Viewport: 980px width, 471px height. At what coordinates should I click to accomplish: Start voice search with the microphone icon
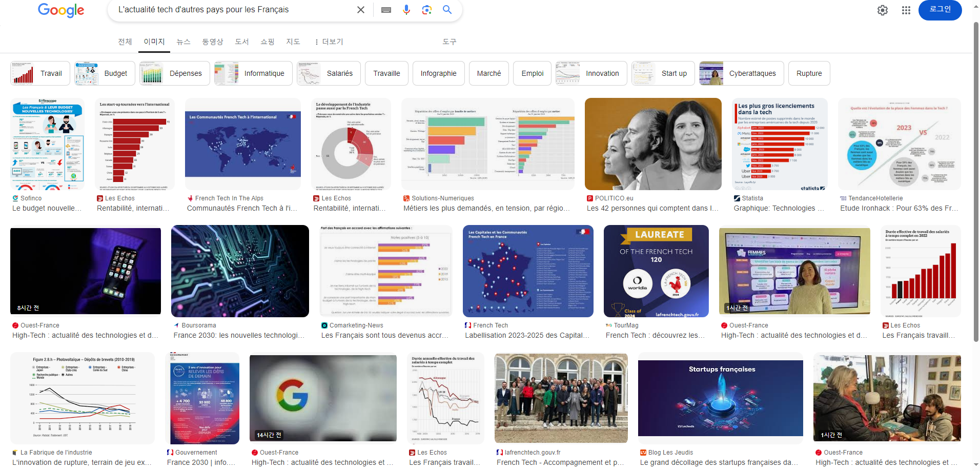[x=406, y=10]
